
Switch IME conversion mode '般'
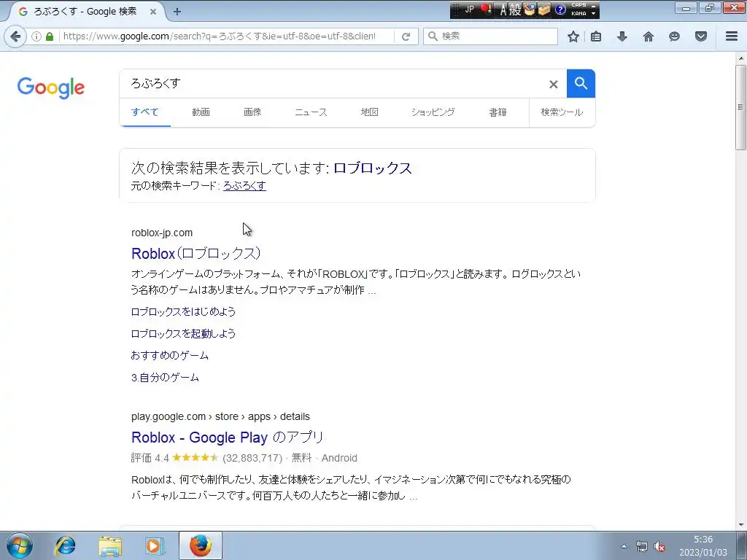516,9
